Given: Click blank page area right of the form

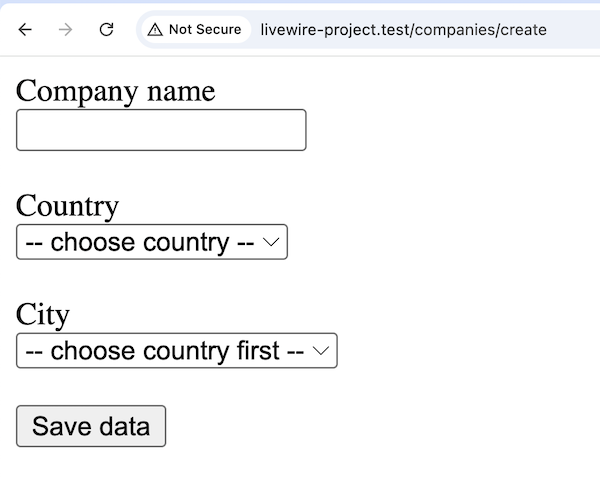Looking at the screenshot, I should (x=459, y=268).
